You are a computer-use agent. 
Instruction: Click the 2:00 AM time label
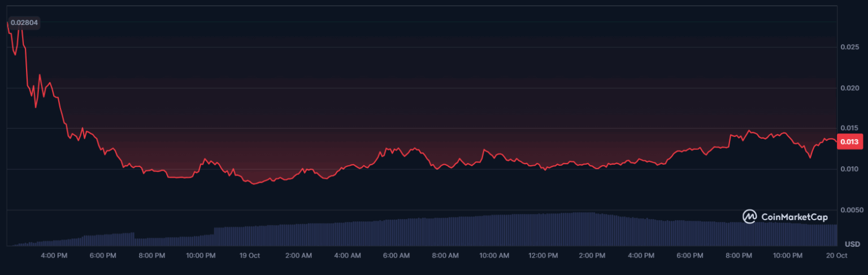298,256
